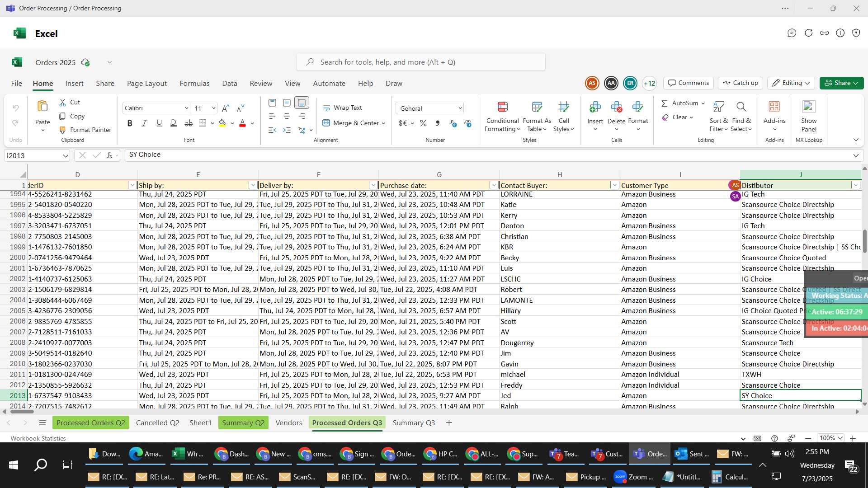This screenshot has width=868, height=488.
Task: Toggle align left
Action: [x=272, y=117]
